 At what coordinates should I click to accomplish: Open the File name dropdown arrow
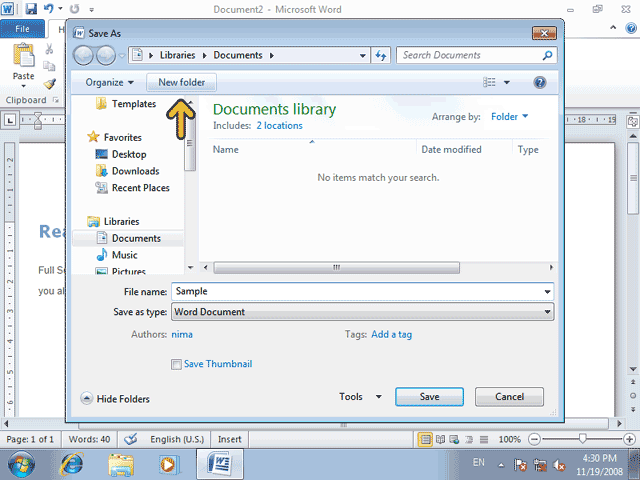click(x=547, y=292)
